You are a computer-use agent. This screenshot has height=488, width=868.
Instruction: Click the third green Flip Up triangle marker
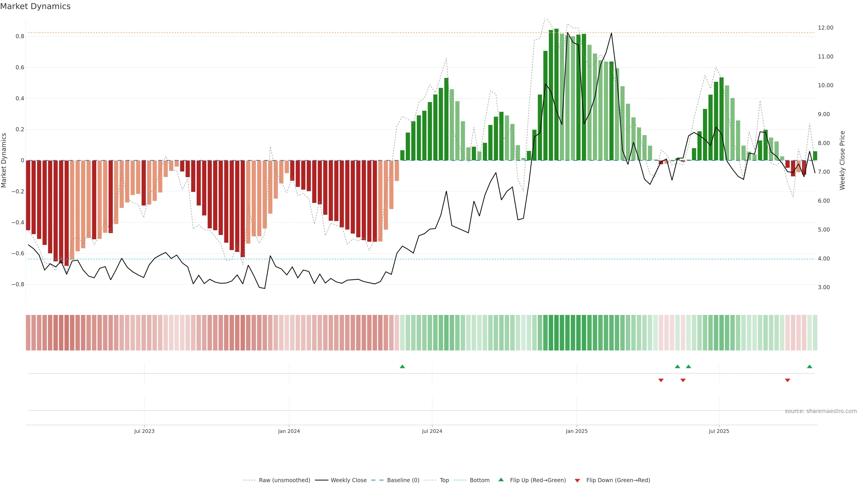688,366
